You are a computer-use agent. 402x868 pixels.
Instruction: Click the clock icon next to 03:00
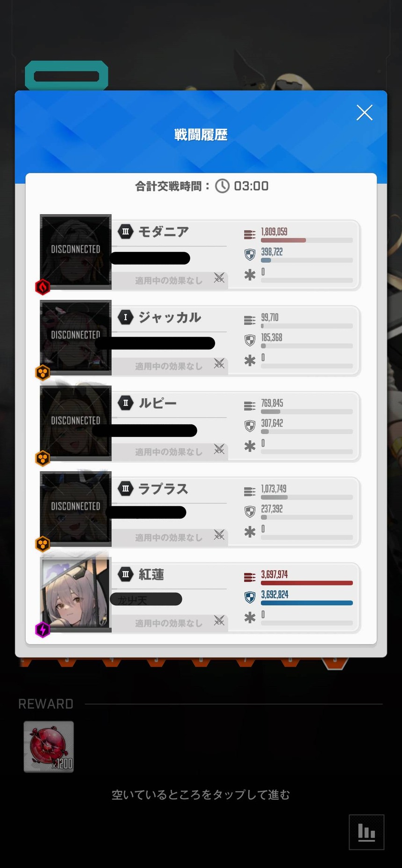click(223, 186)
